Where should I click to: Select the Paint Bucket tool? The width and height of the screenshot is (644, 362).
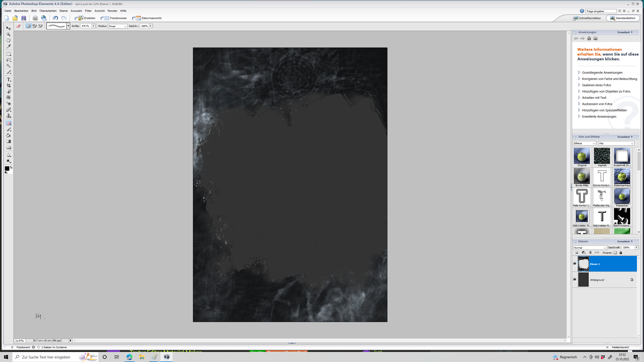[x=9, y=135]
